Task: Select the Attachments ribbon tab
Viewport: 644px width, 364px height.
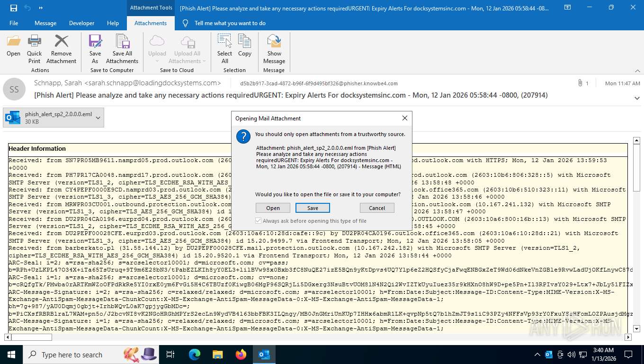Action: coord(151,23)
